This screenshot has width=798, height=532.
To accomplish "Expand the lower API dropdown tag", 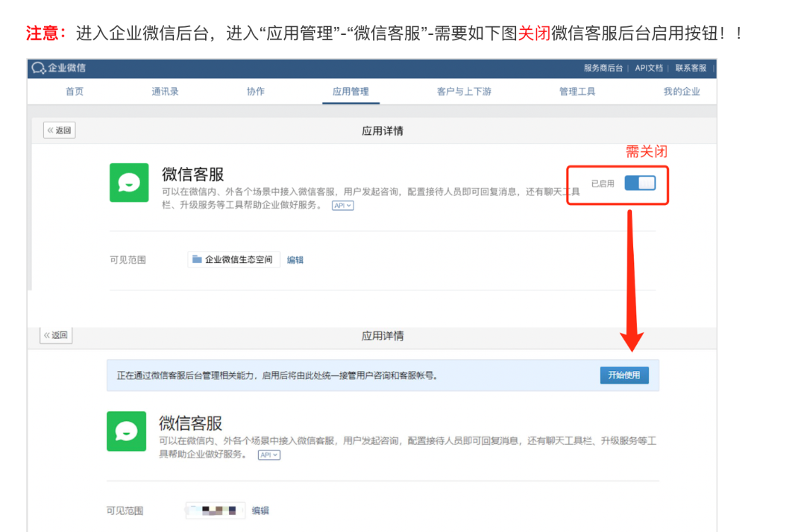I will (268, 455).
